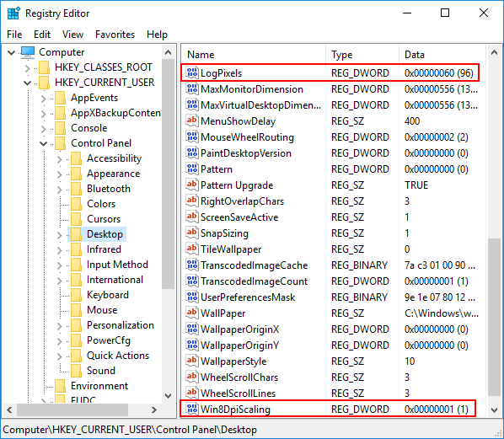Select the Sound key

point(101,371)
